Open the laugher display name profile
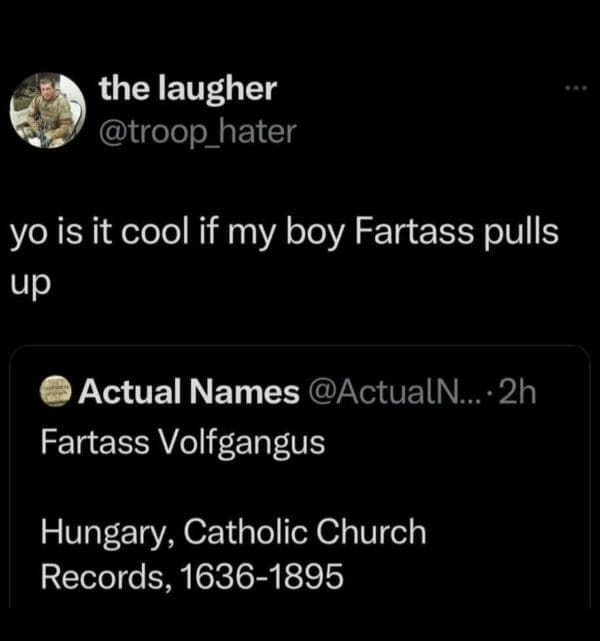Screen dimensions: 600x641 (x=187, y=89)
